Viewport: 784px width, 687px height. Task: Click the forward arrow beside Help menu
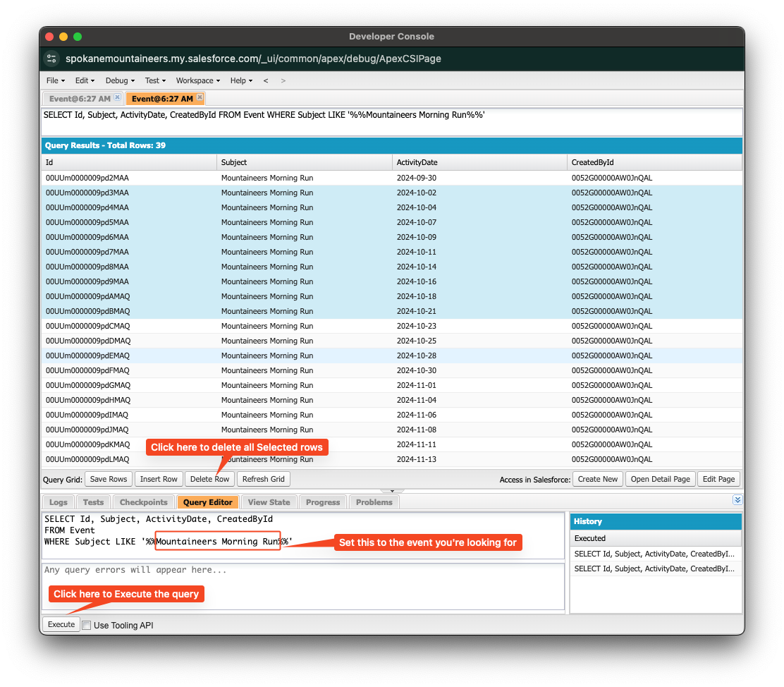(283, 80)
